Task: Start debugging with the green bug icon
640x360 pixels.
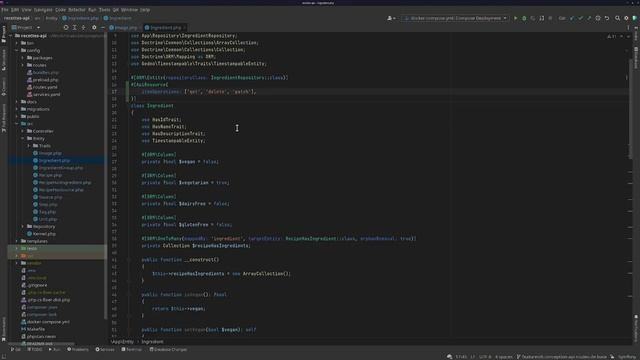Action: pos(524,18)
